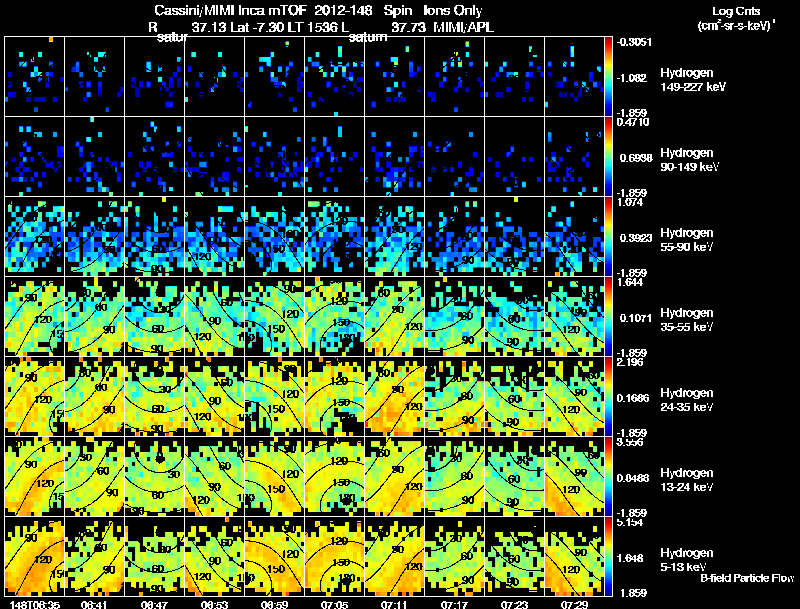The image size is (800, 609).
Task: Click the 07:23 time axis label
Action: click(514, 604)
